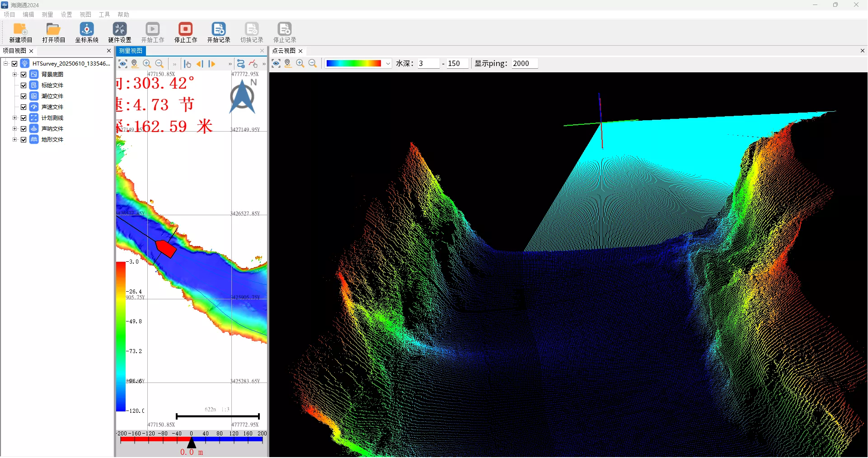The width and height of the screenshot is (868, 458).
Task: Click the add-route path icon in 测量视图
Action: click(x=241, y=64)
